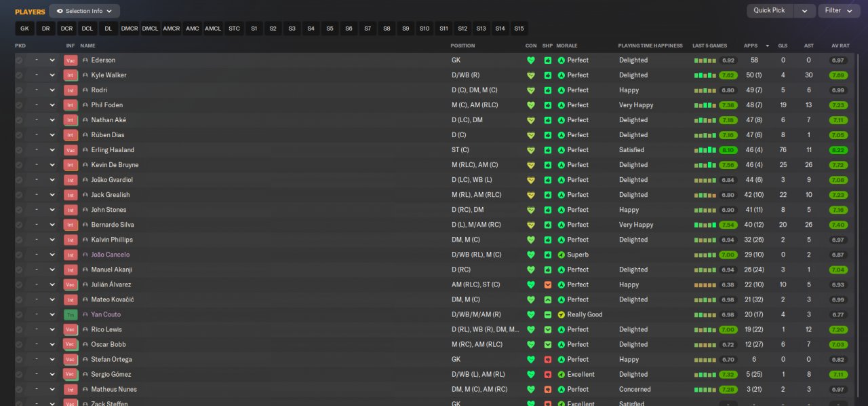Expand the position chevron in Nathan Aké's row
The height and width of the screenshot is (406, 868).
52,120
